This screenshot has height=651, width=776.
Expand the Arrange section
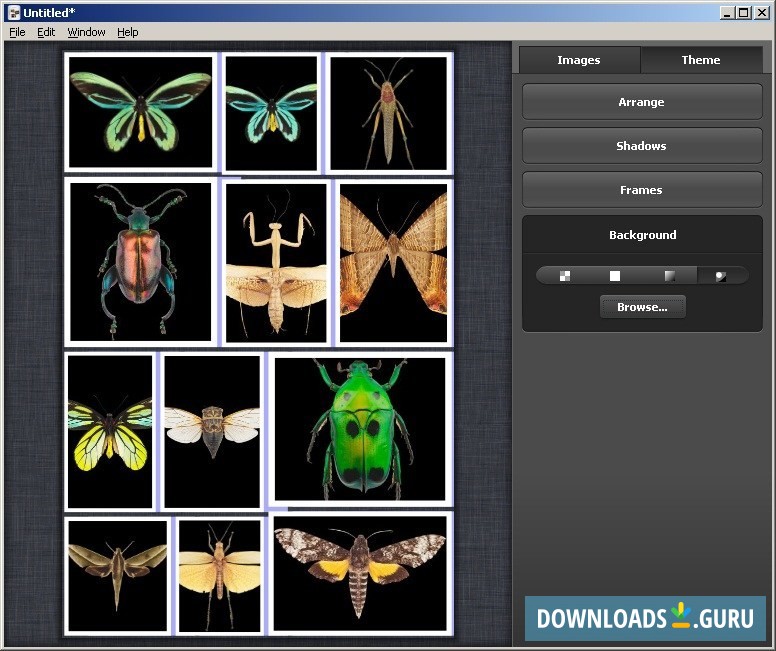click(641, 102)
